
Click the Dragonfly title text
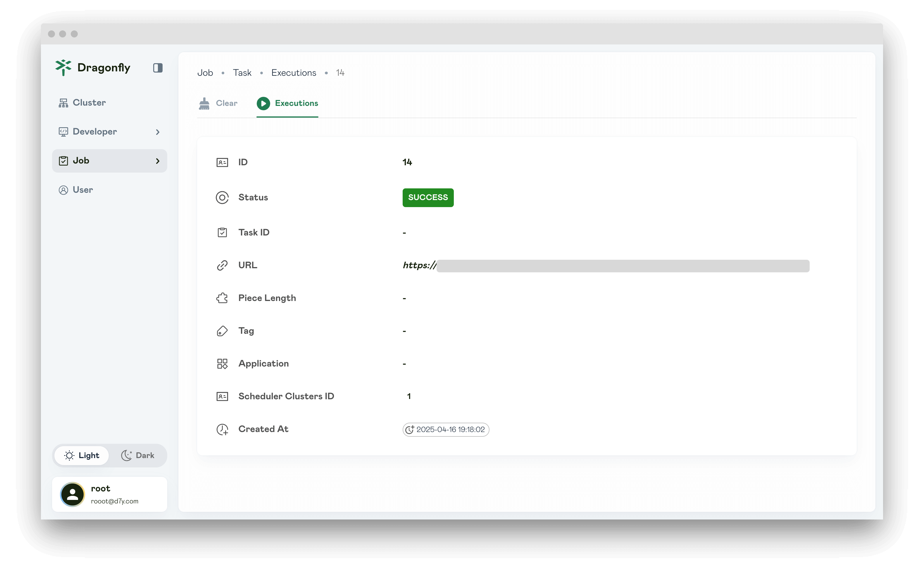[104, 68]
